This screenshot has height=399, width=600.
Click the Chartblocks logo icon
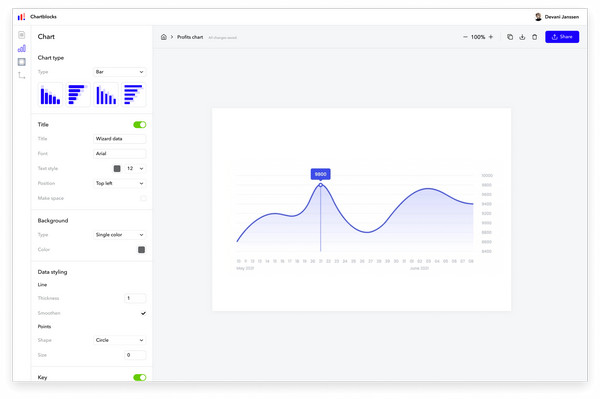pyautogui.click(x=21, y=17)
